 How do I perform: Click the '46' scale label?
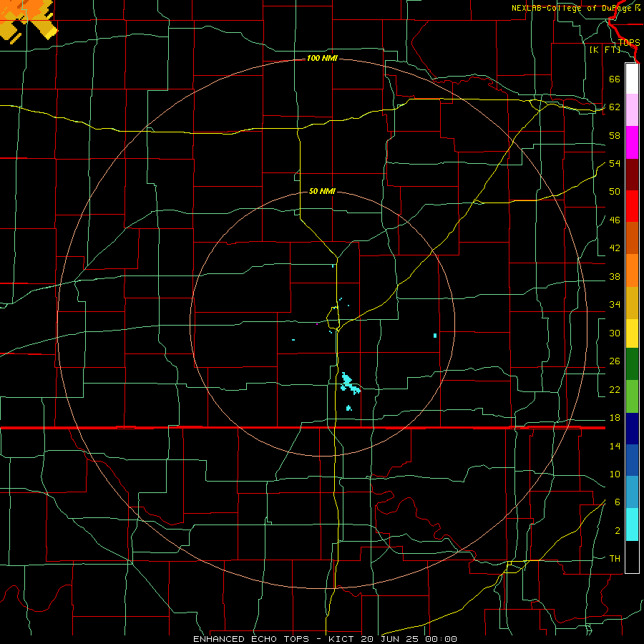(615, 220)
